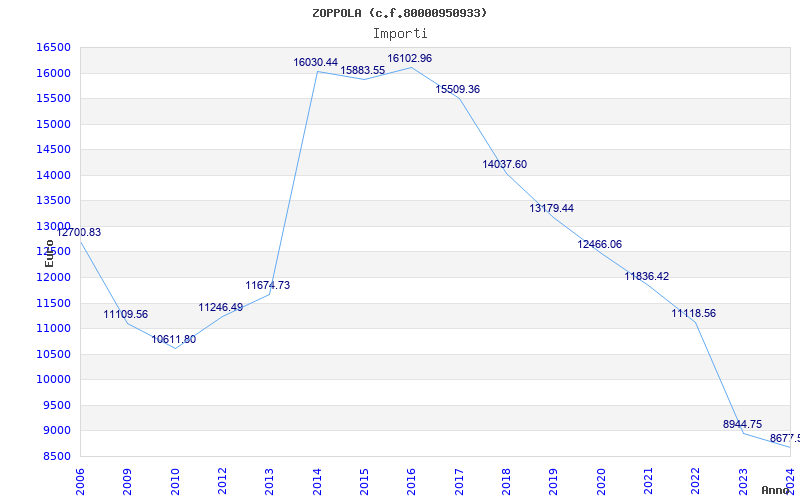Click the data label 13179.44
This screenshot has height=500, width=800.
coord(552,208)
